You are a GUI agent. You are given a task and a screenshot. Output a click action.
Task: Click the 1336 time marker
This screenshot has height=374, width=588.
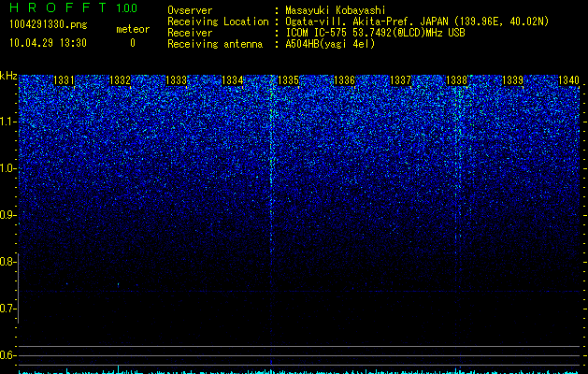point(344,80)
